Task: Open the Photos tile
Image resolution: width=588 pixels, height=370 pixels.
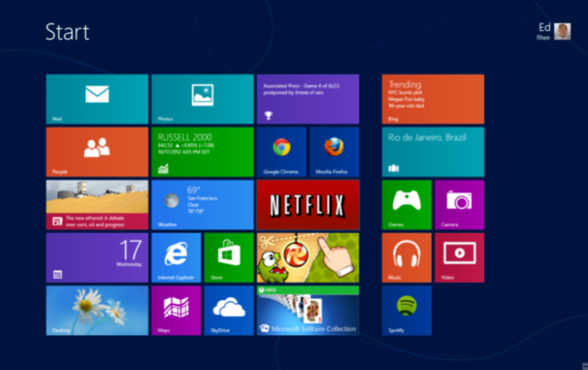Action: (x=203, y=99)
